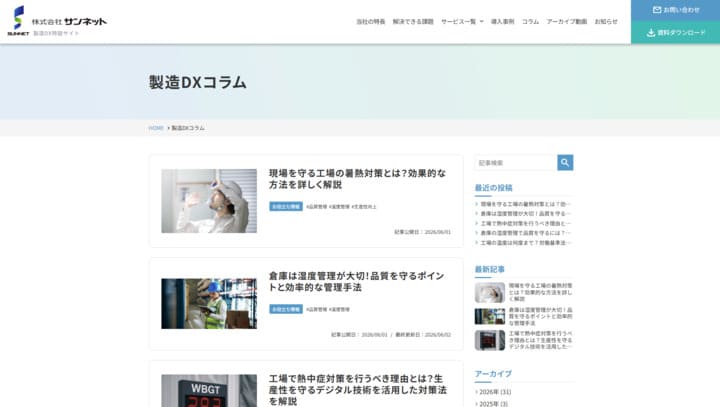Go to HOME breadcrumb link
This screenshot has width=720, height=407.
[x=156, y=128]
